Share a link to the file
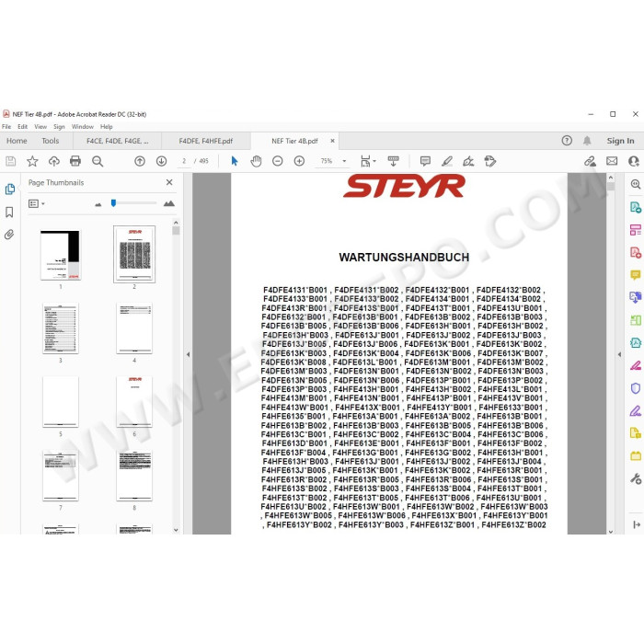The height and width of the screenshot is (644, 644). pos(591,161)
